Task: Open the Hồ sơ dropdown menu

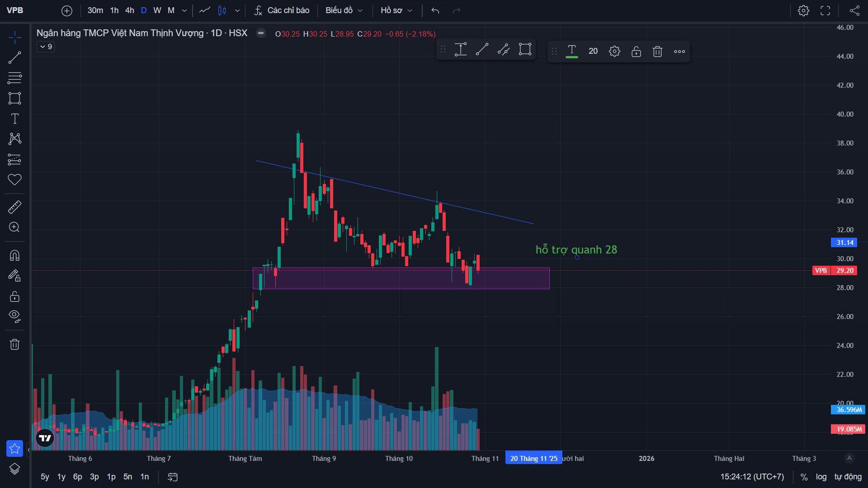Action: [396, 10]
